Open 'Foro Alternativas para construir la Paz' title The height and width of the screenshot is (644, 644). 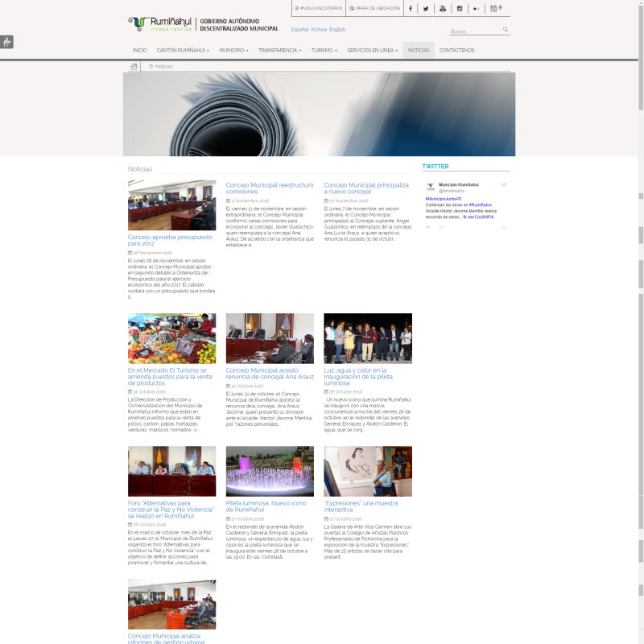(x=171, y=510)
